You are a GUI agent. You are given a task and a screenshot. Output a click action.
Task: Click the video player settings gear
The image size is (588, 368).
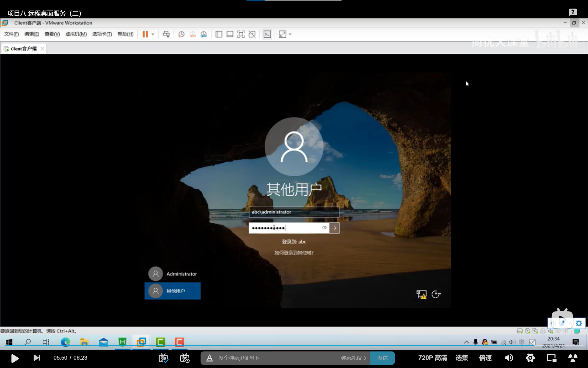pos(530,358)
